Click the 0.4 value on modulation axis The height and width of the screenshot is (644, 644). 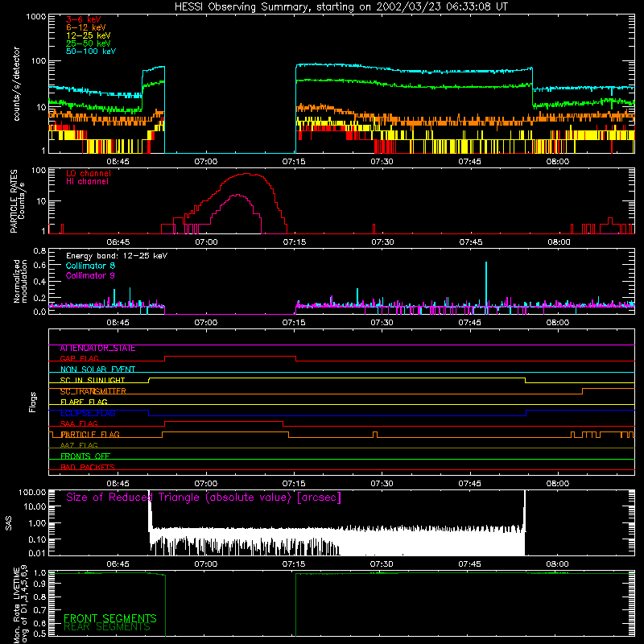click(39, 282)
